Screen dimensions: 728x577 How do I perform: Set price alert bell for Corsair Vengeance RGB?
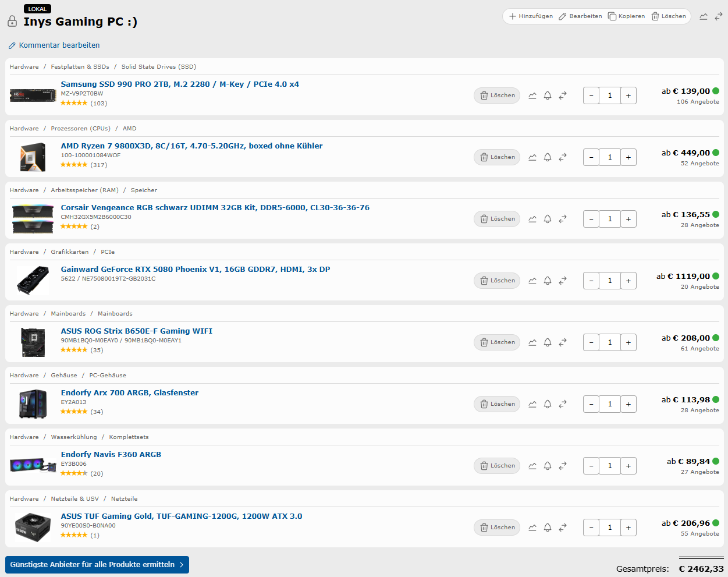(548, 219)
